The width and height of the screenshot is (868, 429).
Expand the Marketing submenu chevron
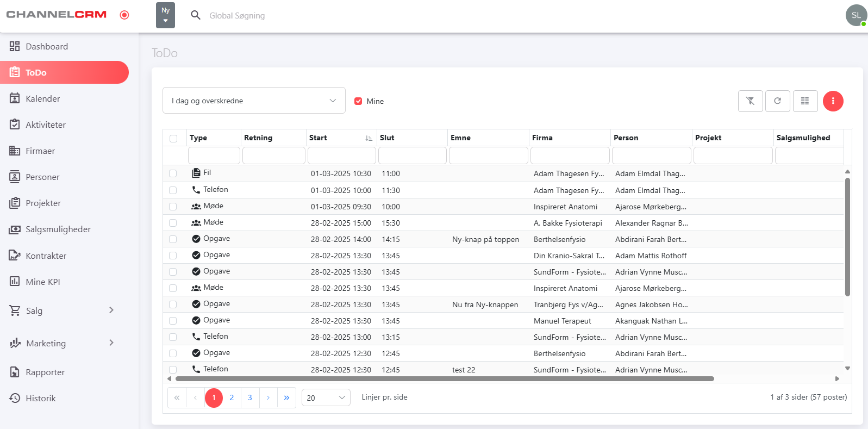tap(111, 343)
